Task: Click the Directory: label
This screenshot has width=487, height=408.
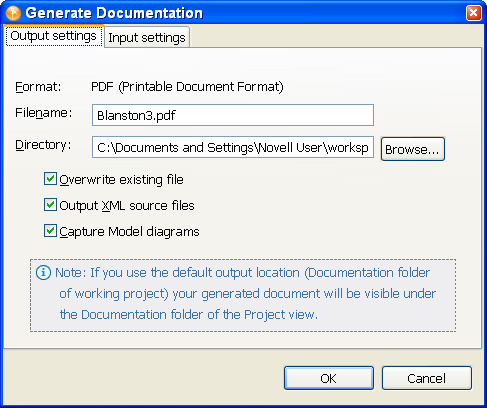Action: 43,145
